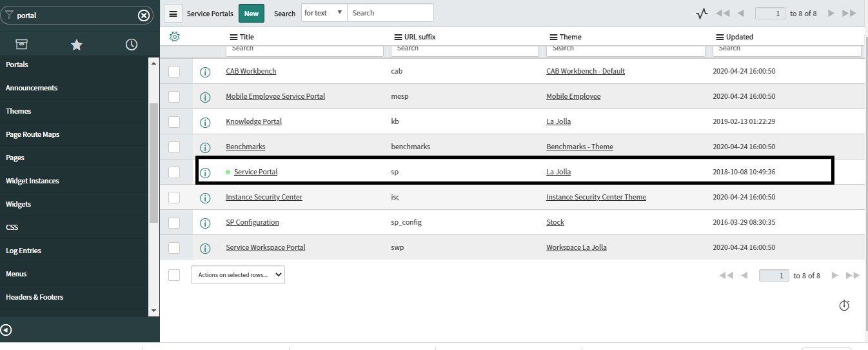The height and width of the screenshot is (350, 868).
Task: Check the Knowledge Portal row checkbox
Action: pos(174,122)
